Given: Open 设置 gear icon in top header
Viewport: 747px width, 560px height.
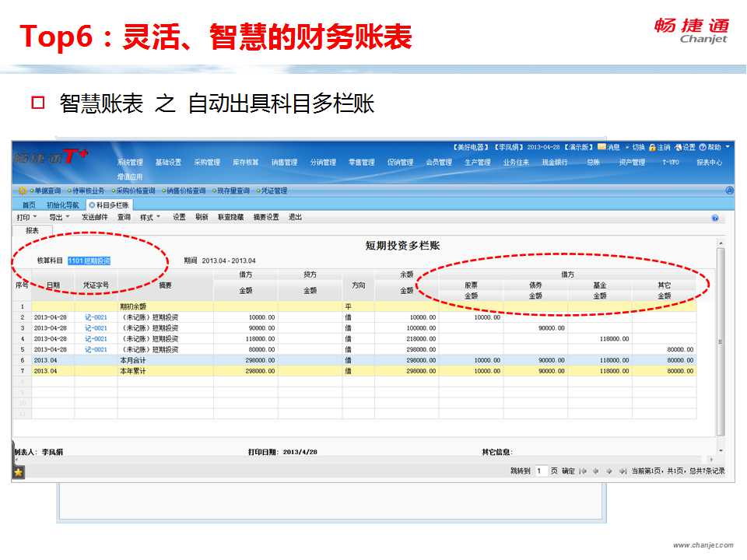Looking at the screenshot, I should tap(678, 147).
